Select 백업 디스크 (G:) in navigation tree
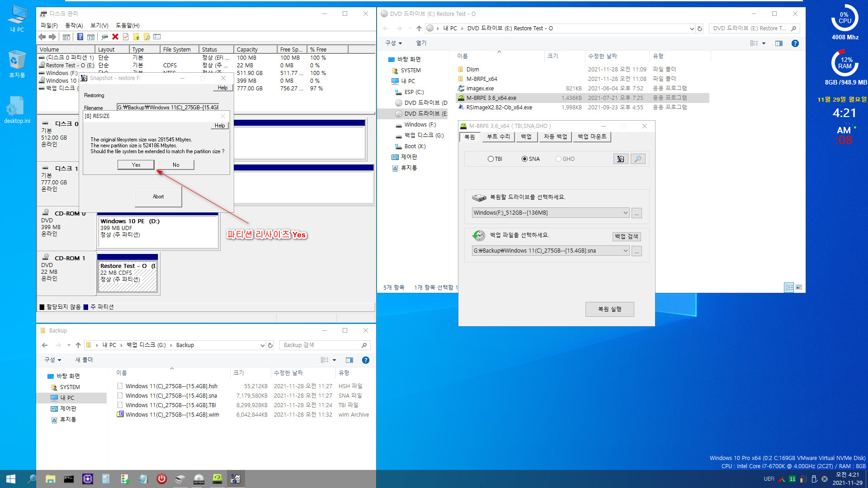Screen dimensions: 868x488 coord(424,136)
